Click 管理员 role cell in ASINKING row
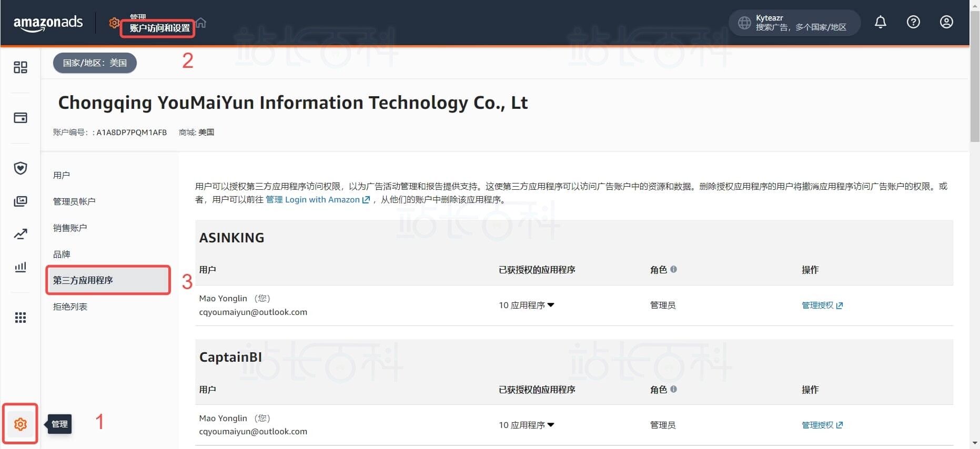 663,305
